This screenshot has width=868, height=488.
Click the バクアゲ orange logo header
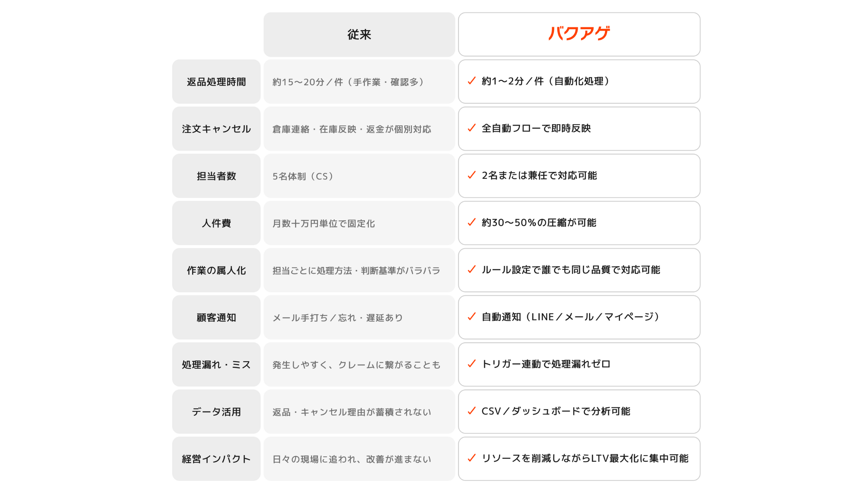click(579, 34)
